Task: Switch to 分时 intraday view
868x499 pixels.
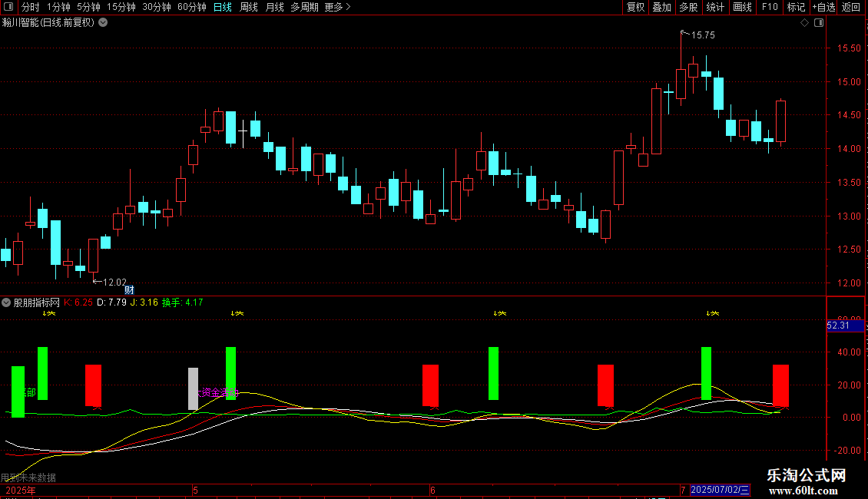Action: pyautogui.click(x=31, y=7)
